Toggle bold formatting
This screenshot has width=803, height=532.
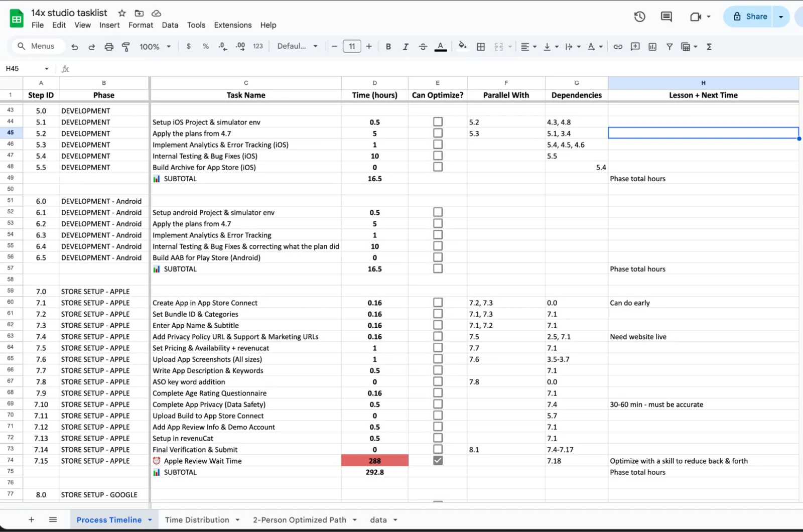click(388, 47)
